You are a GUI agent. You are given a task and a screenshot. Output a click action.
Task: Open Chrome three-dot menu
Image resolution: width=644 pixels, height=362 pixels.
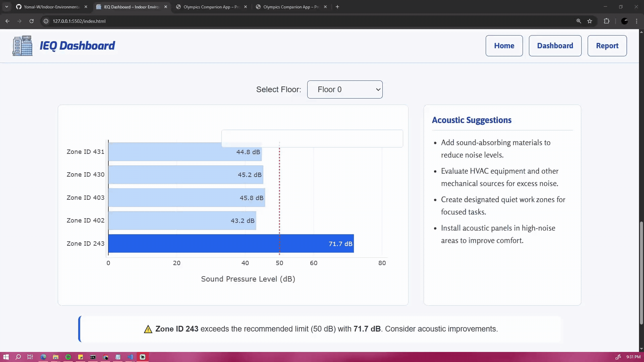click(x=636, y=21)
